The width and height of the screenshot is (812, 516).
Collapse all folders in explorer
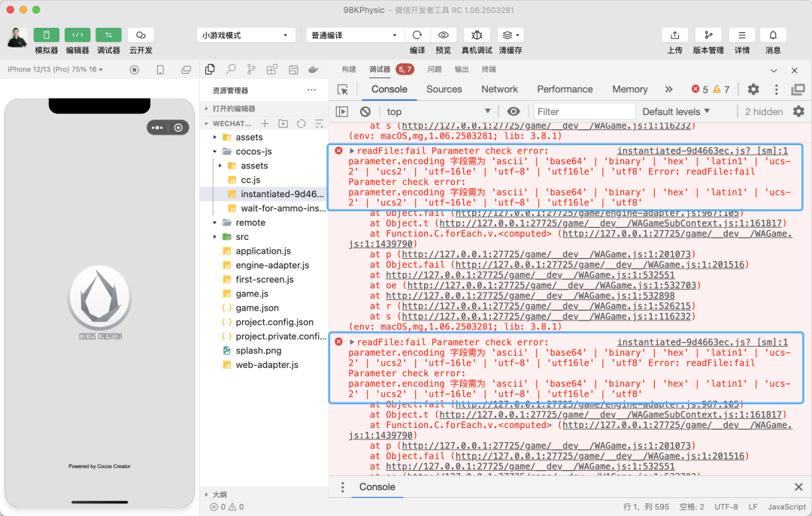tap(319, 123)
